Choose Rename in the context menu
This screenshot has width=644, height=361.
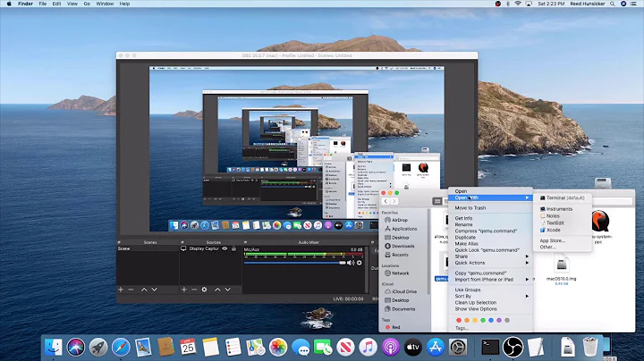point(463,225)
